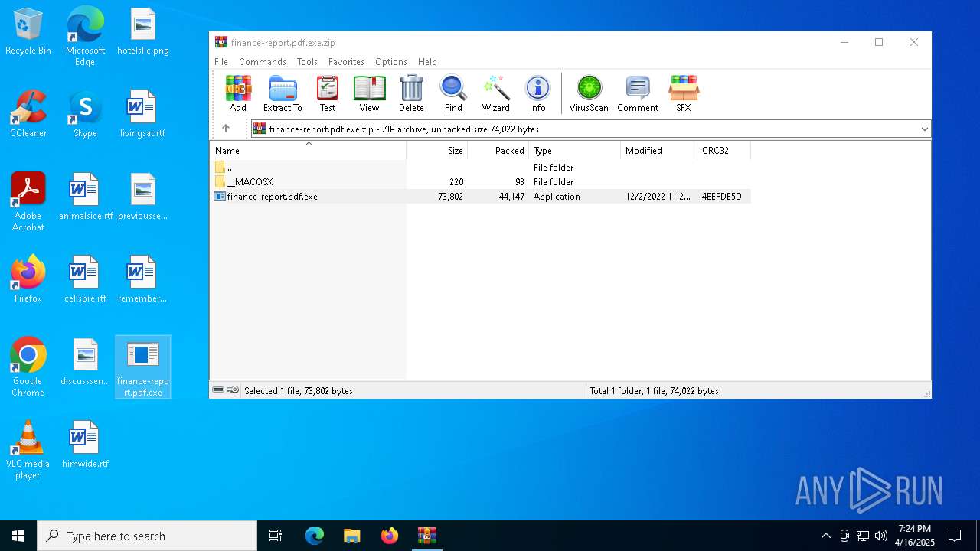
Task: Sort files by Name column
Action: [308, 151]
